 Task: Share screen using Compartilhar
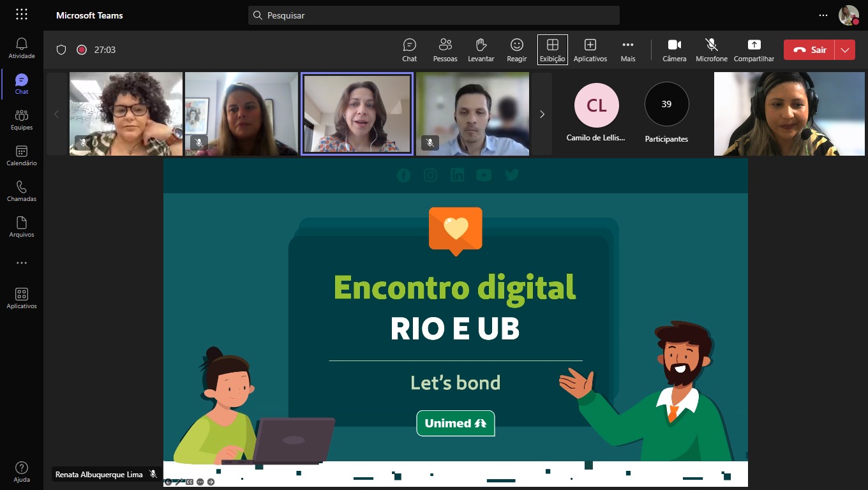click(754, 50)
